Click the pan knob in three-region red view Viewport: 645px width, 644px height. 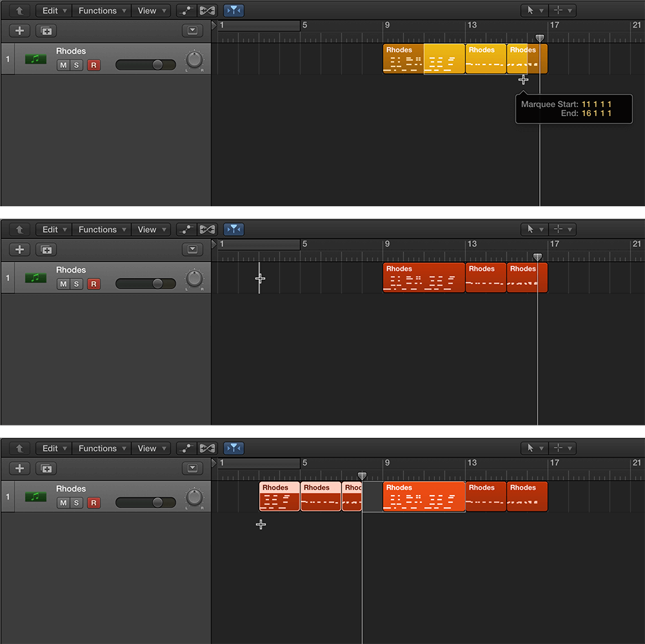coord(194,279)
